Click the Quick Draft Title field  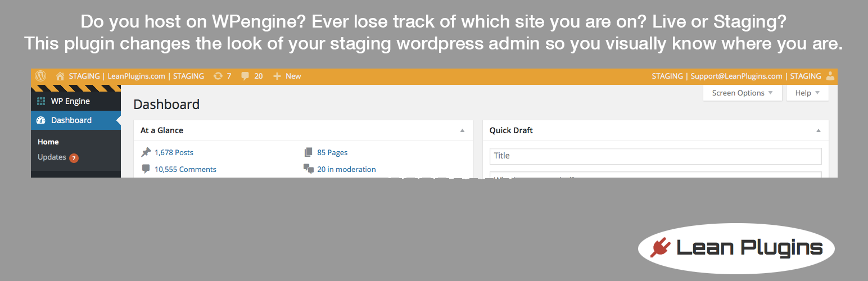(655, 156)
